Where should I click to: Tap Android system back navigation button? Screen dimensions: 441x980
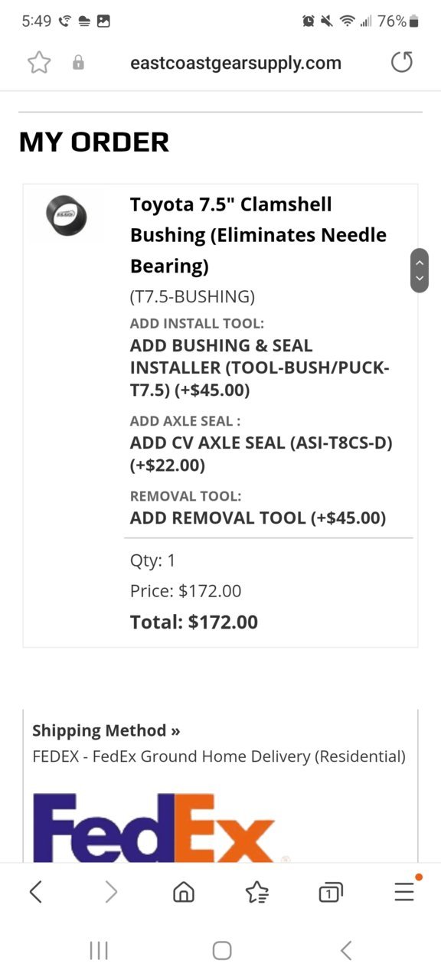click(346, 951)
